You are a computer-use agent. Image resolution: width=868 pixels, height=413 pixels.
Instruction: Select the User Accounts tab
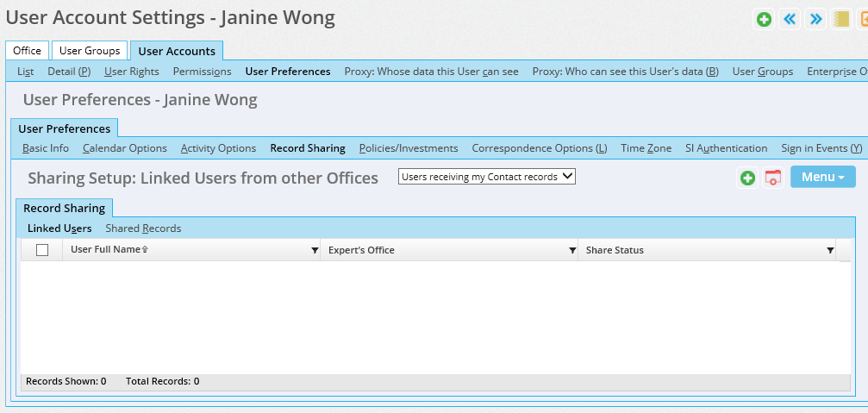[x=177, y=51]
